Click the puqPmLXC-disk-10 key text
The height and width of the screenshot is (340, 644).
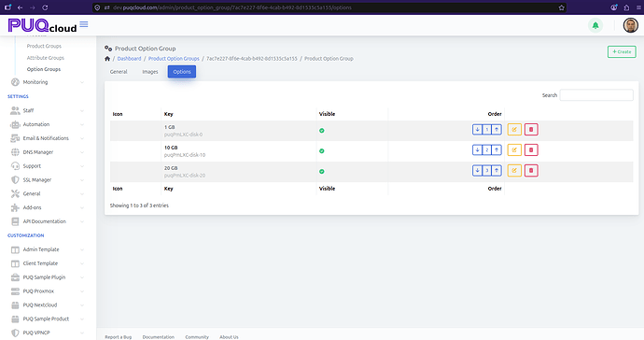[185, 155]
